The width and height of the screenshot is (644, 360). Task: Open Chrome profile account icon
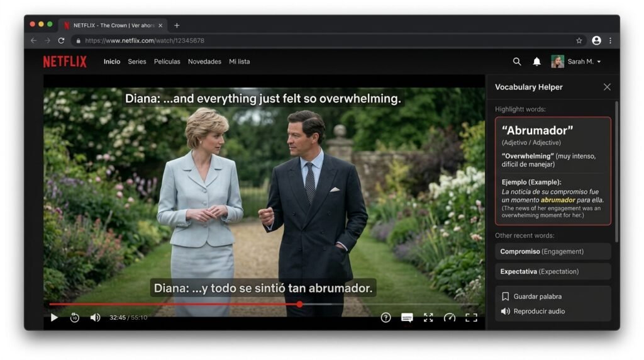click(x=596, y=40)
